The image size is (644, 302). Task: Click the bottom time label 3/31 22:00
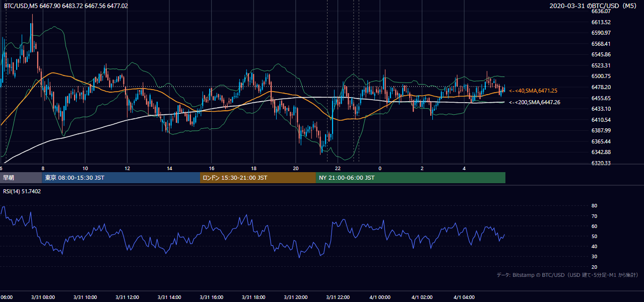click(337, 297)
